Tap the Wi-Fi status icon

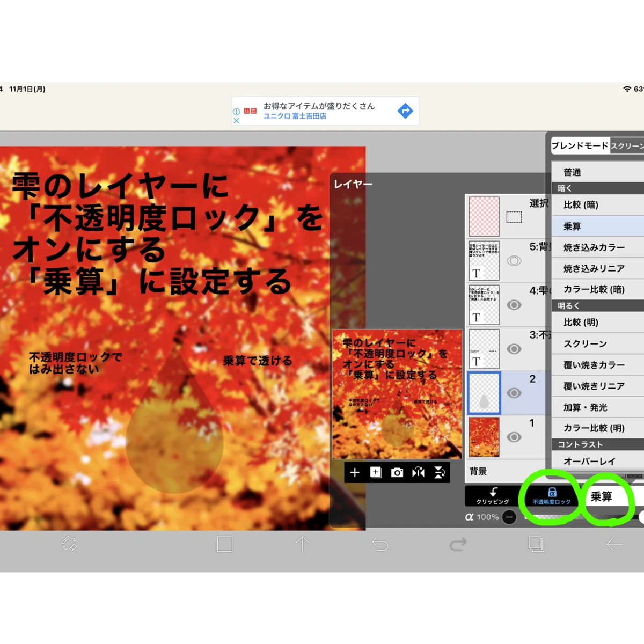(x=627, y=89)
